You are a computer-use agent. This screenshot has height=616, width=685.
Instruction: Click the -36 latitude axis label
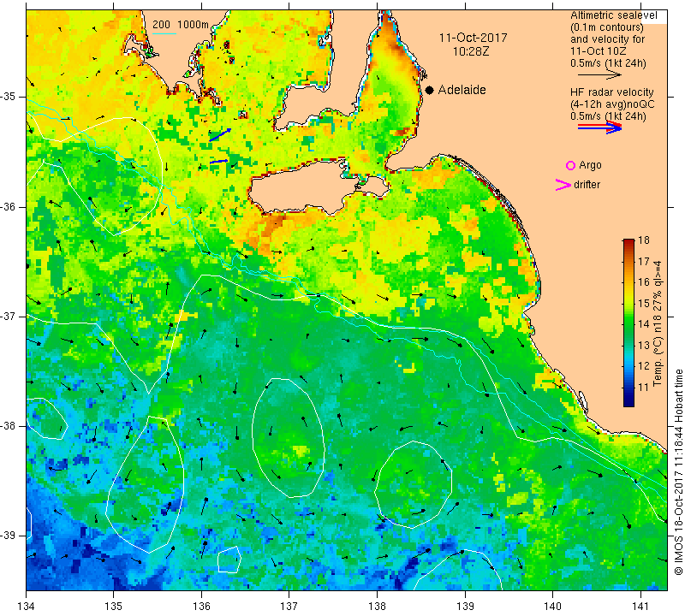pos(9,206)
